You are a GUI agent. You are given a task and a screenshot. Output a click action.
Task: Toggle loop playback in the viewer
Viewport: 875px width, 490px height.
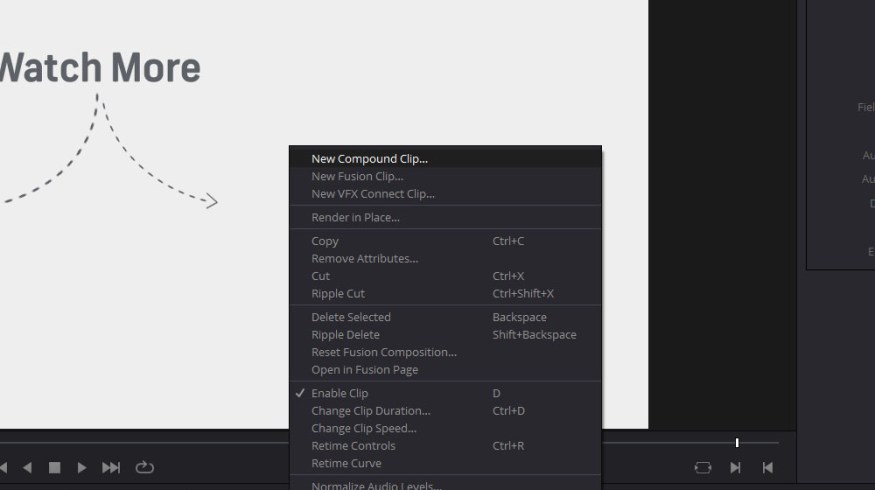point(145,467)
